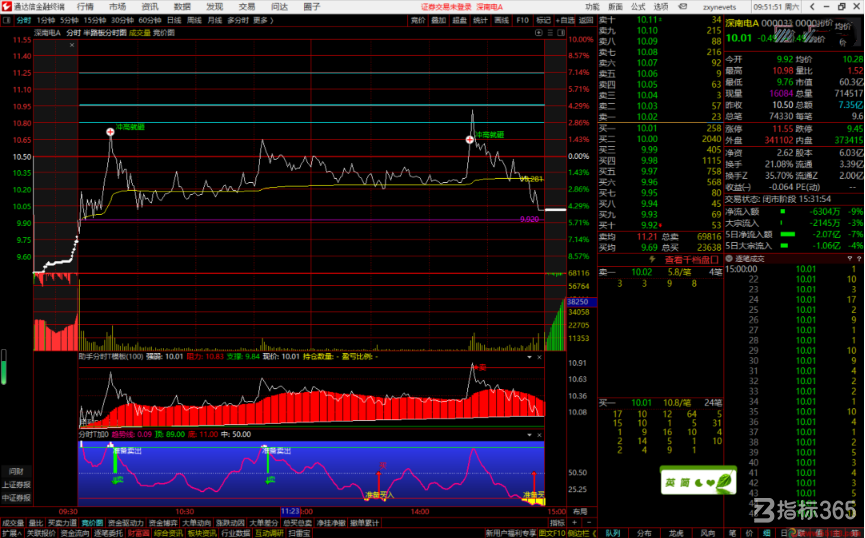Switch to 日线 daily chart
Viewport: 865px width, 538px height.
(x=174, y=20)
